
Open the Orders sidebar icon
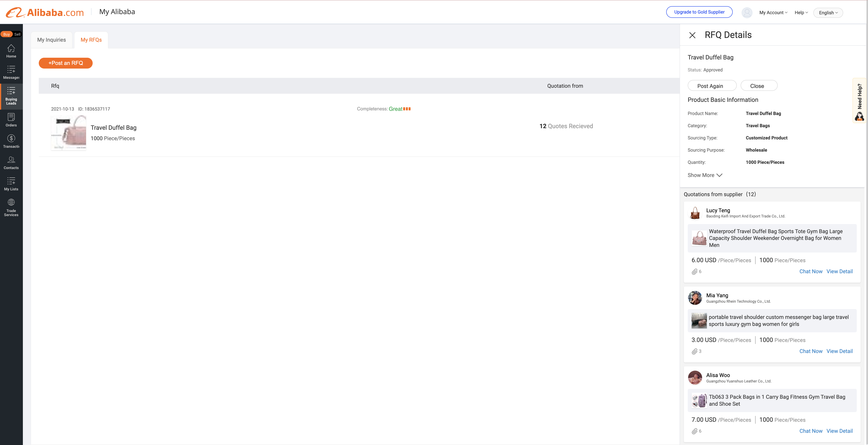(11, 120)
